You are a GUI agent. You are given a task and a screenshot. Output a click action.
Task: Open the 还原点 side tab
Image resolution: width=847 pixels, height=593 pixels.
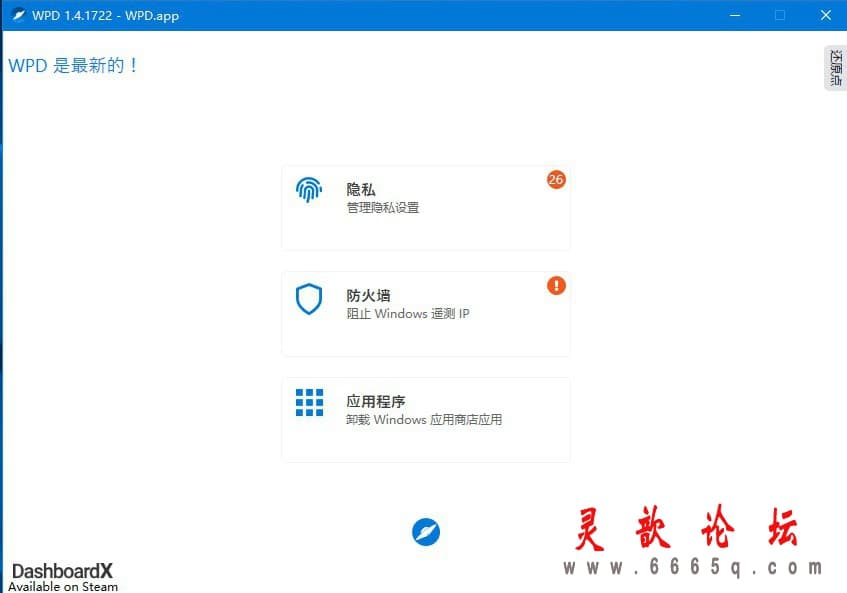(x=836, y=68)
